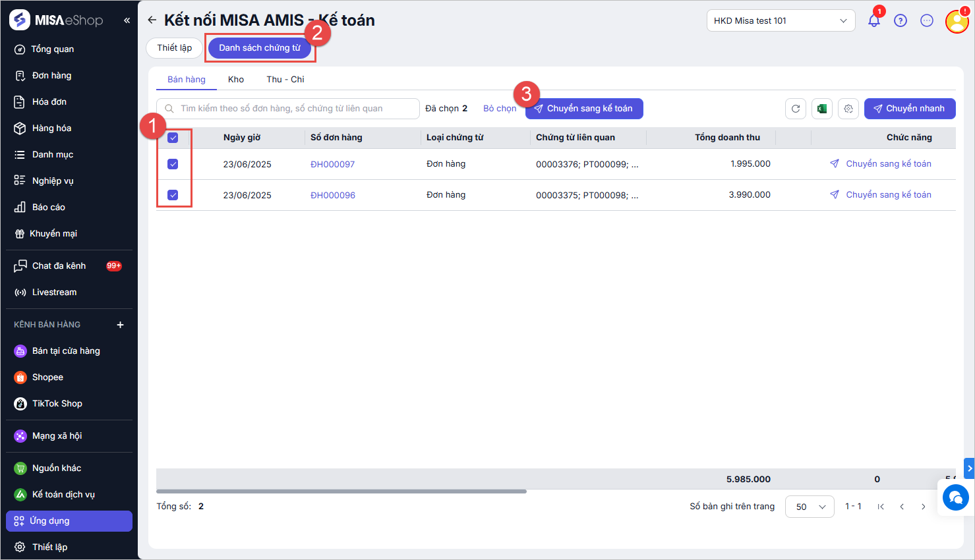Open the HKD Misa test 101 dropdown

(781, 21)
